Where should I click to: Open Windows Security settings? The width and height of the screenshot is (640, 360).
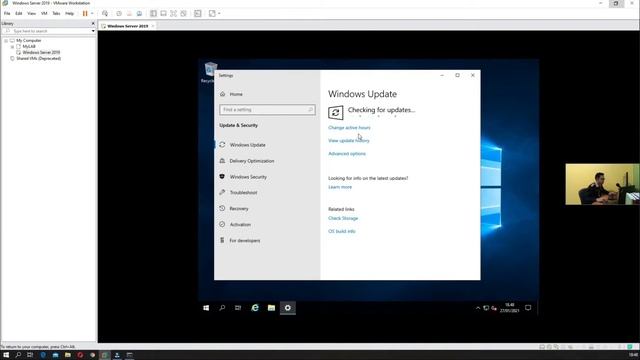coord(248,177)
